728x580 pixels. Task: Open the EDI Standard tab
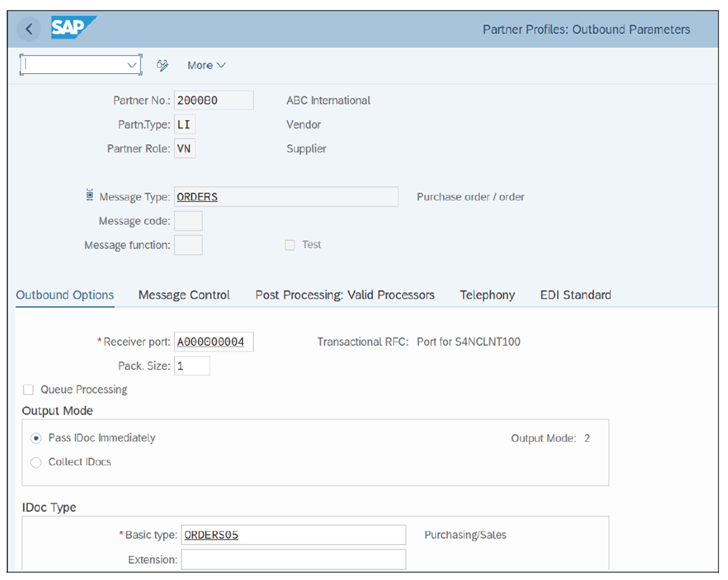click(x=575, y=295)
